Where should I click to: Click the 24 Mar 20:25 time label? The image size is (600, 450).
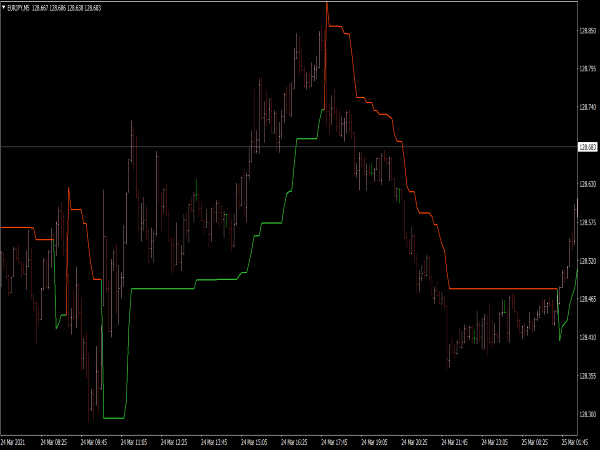[414, 442]
